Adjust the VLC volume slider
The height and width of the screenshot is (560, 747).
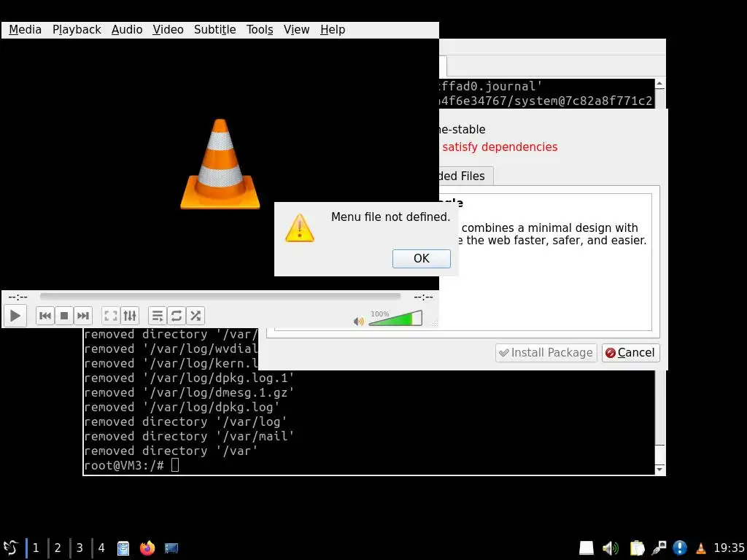tap(395, 318)
